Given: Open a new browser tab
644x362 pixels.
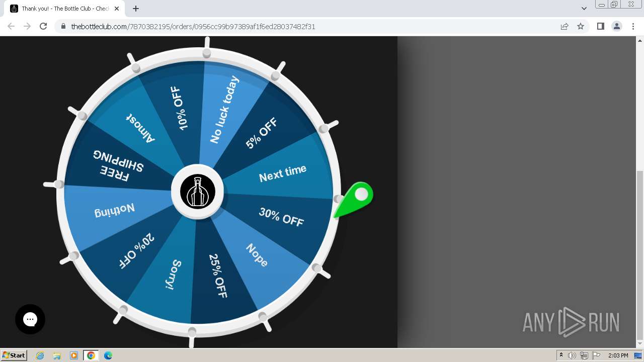Looking at the screenshot, I should pyautogui.click(x=136, y=9).
